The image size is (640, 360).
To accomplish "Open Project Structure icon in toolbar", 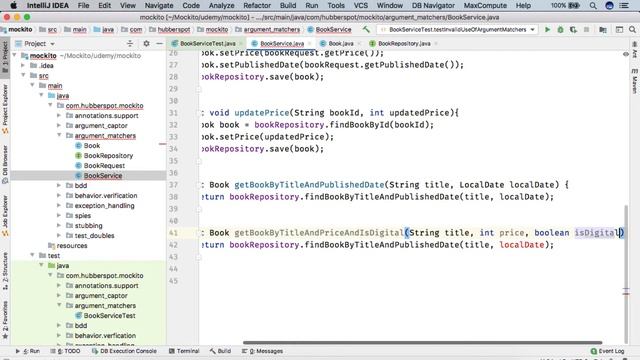I will point(603,29).
